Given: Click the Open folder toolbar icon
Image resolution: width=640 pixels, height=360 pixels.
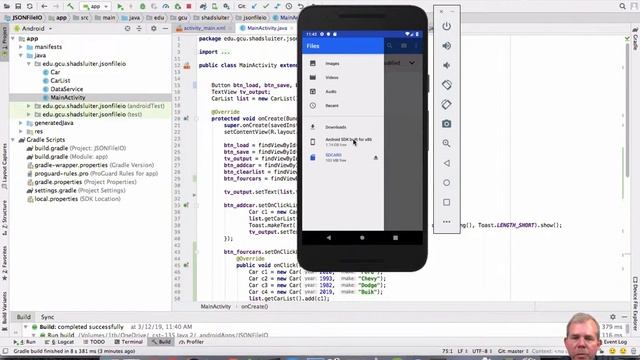Looking at the screenshot, I should click(x=7, y=7).
